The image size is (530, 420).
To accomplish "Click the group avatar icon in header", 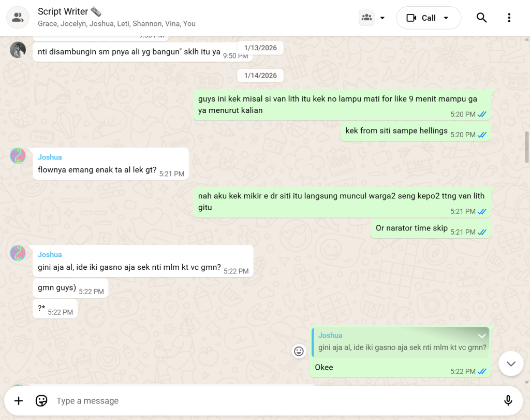I will click(x=18, y=18).
